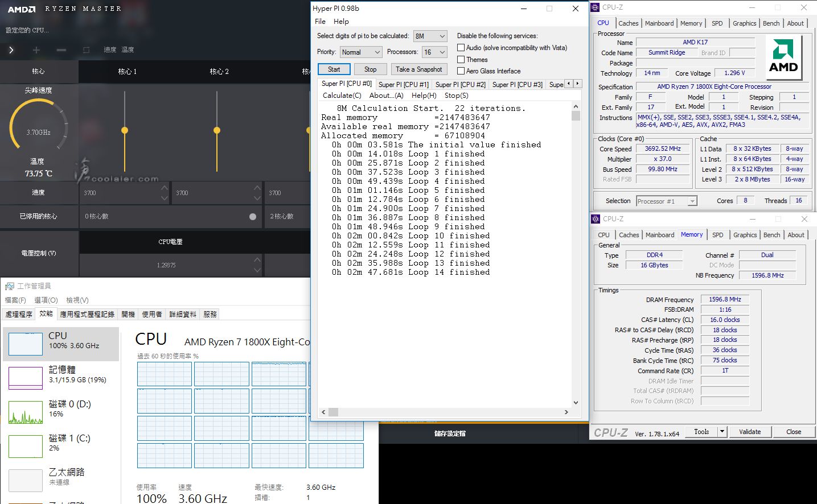The image size is (817, 504).
Task: Open SPD tab in top CPU-Z
Action: (x=717, y=23)
